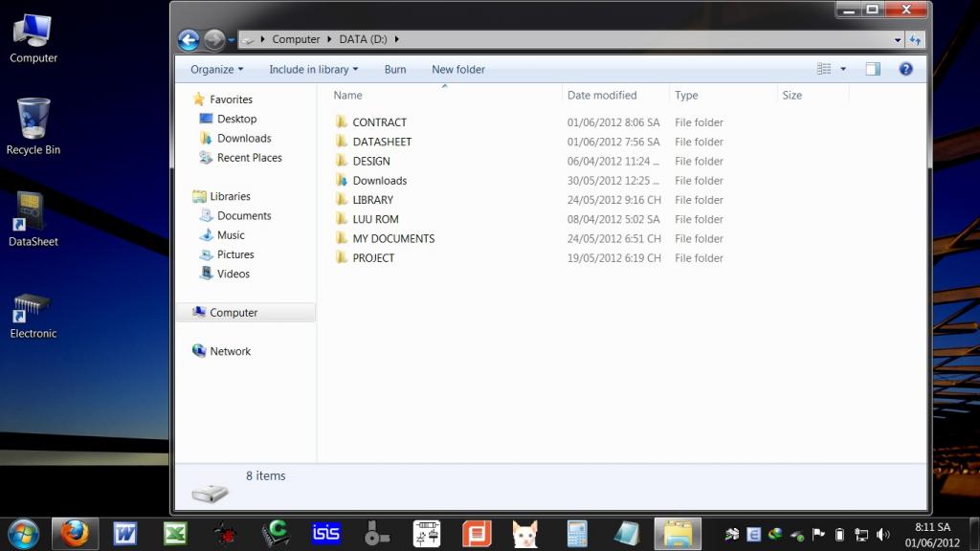
Task: Click the Electronic desktop shortcut
Action: (x=33, y=316)
